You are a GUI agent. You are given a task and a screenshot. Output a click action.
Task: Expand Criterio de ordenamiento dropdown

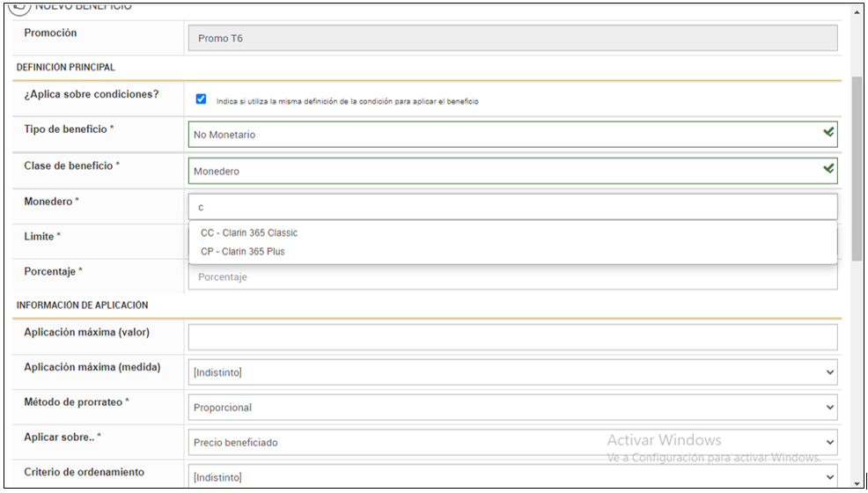point(512,476)
